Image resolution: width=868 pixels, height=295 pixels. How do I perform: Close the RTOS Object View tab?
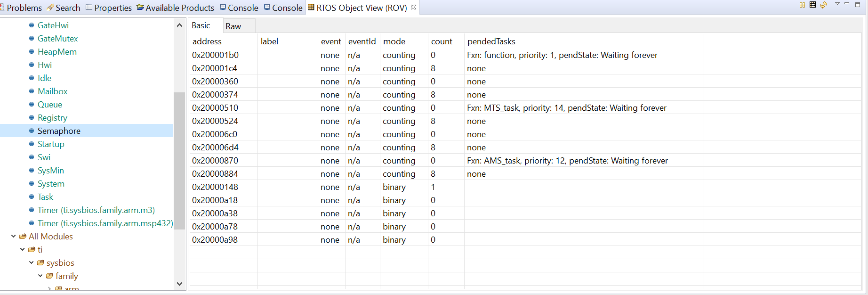pyautogui.click(x=413, y=7)
